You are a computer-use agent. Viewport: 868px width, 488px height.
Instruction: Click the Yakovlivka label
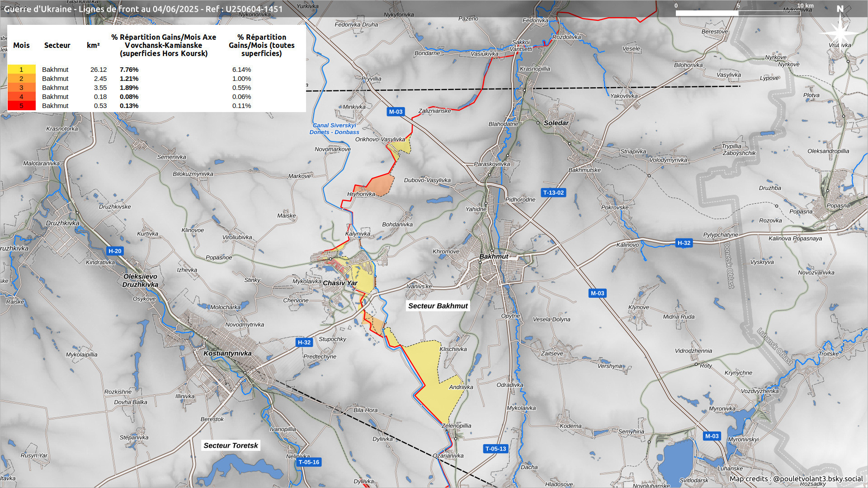[624, 96]
